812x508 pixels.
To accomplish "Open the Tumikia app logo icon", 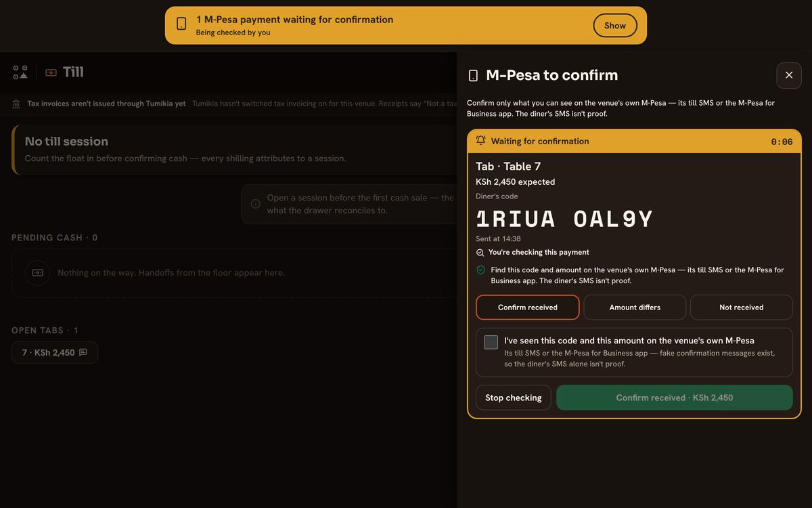I will 20,72.
